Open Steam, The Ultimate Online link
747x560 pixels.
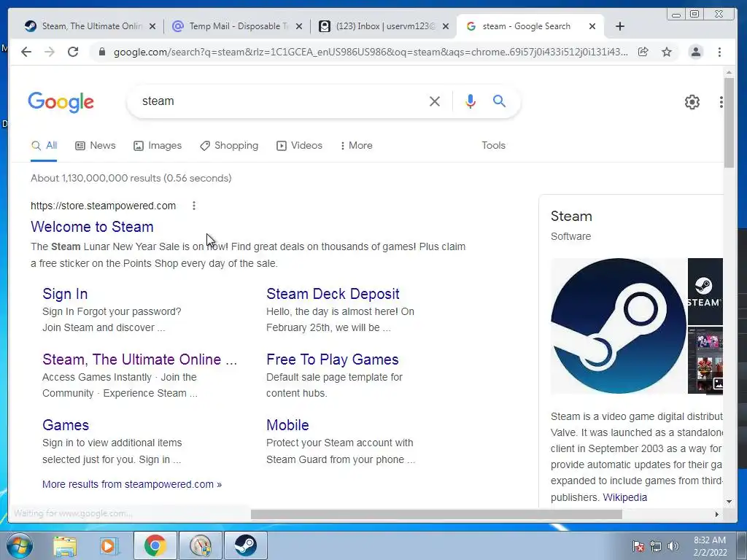click(139, 359)
